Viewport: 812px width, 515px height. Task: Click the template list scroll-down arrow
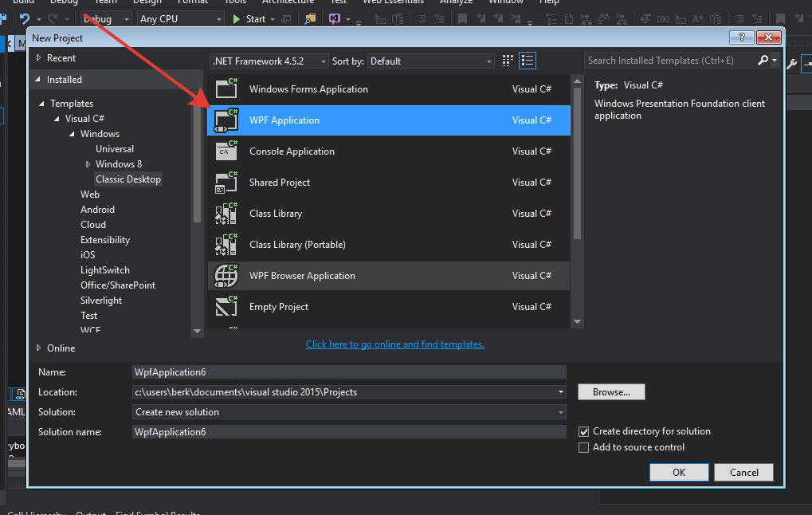(x=577, y=322)
